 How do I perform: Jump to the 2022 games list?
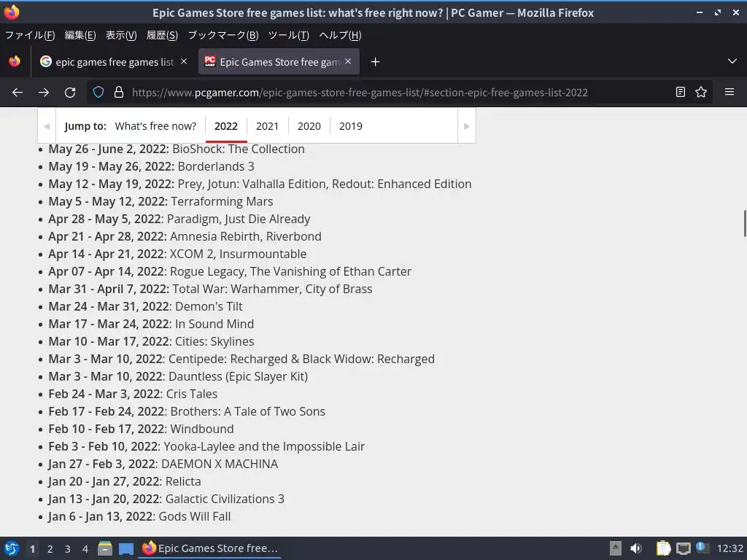[226, 126]
